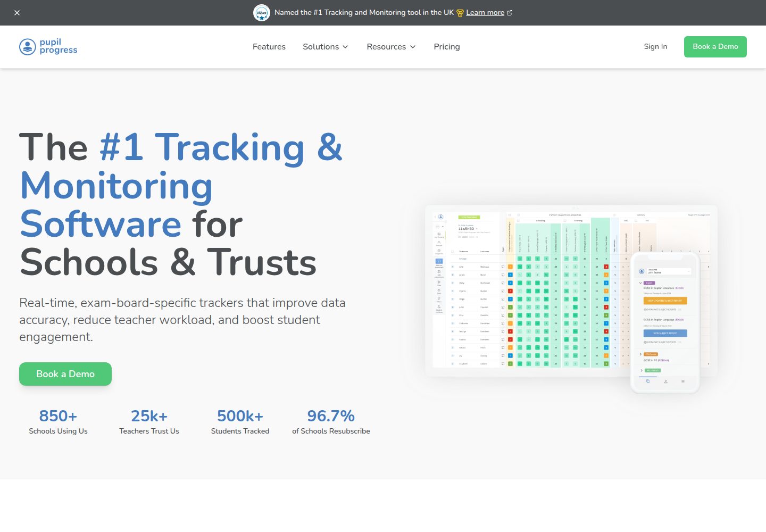This screenshot has width=766, height=532.
Task: Click the 850+ Schools Using Us stat
Action: (x=58, y=421)
